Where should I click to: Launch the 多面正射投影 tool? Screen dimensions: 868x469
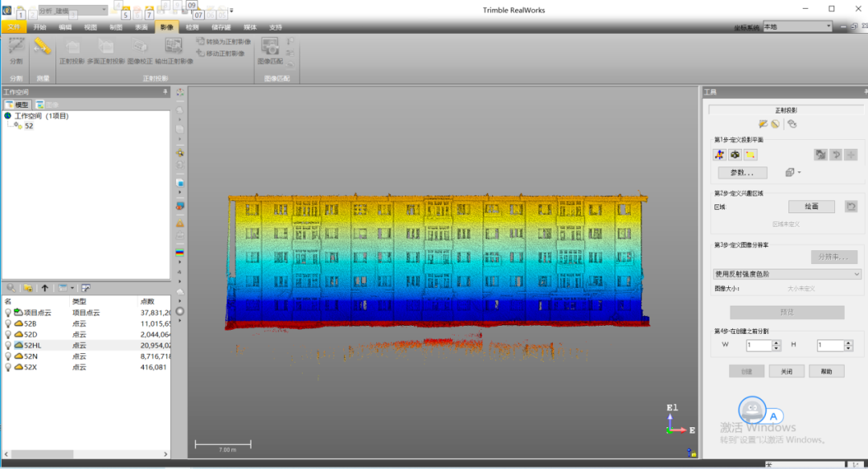pyautogui.click(x=106, y=52)
